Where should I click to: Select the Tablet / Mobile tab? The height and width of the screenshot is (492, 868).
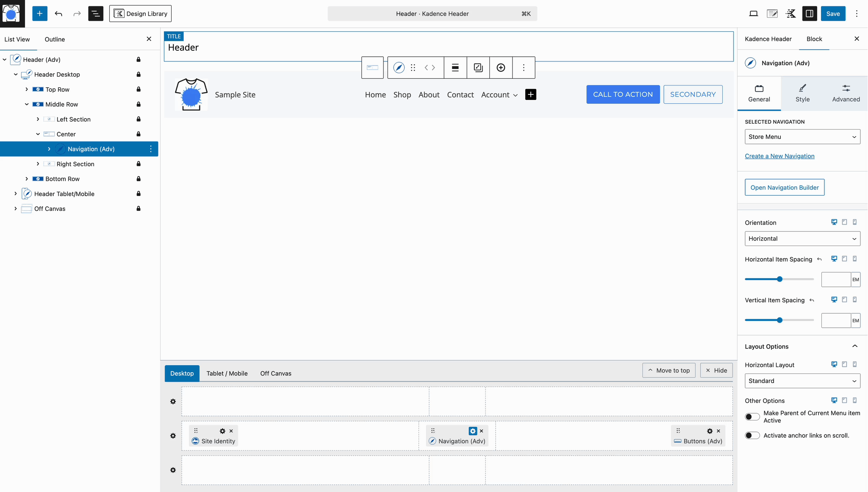(227, 373)
